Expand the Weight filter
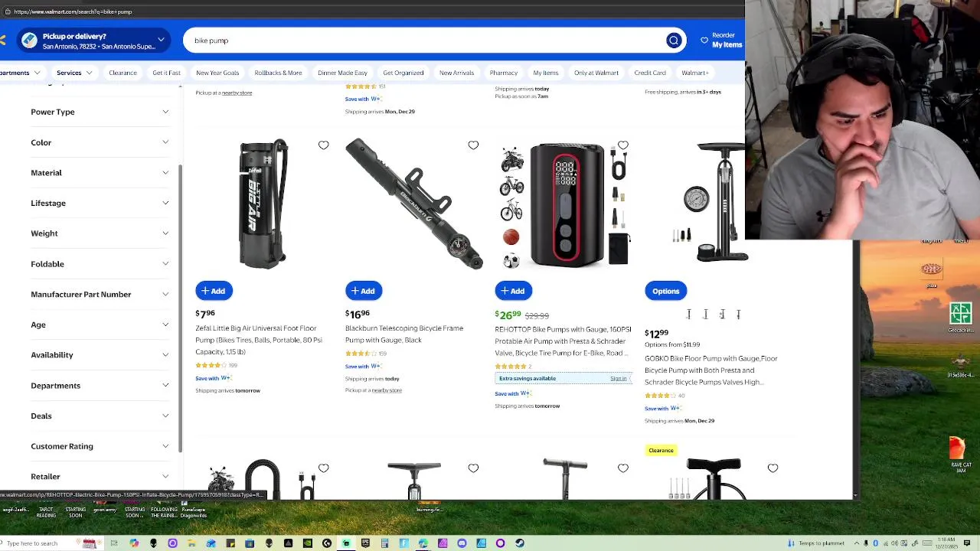This screenshot has height=551, width=980. click(x=100, y=233)
